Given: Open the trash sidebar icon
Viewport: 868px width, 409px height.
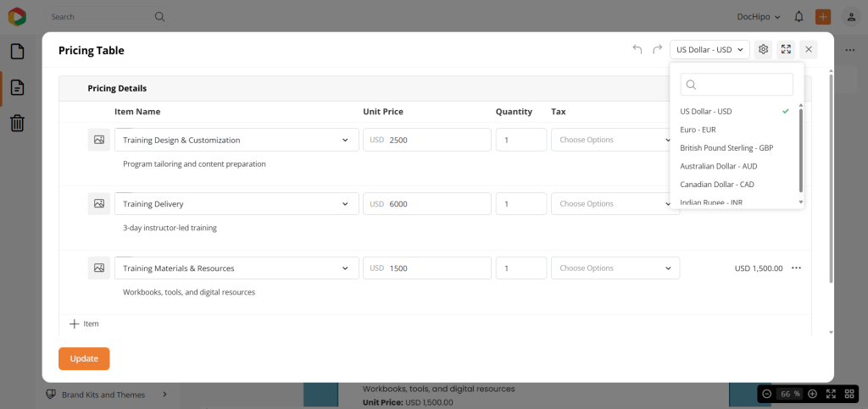Looking at the screenshot, I should point(18,123).
